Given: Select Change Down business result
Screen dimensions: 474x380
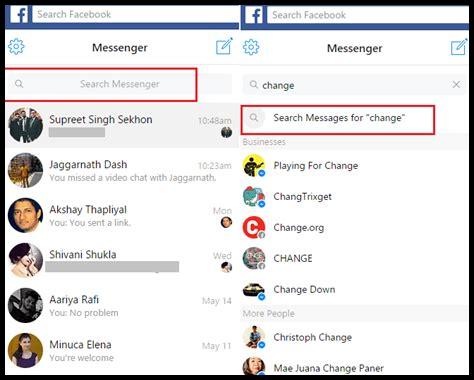Looking at the screenshot, I should (x=355, y=289).
